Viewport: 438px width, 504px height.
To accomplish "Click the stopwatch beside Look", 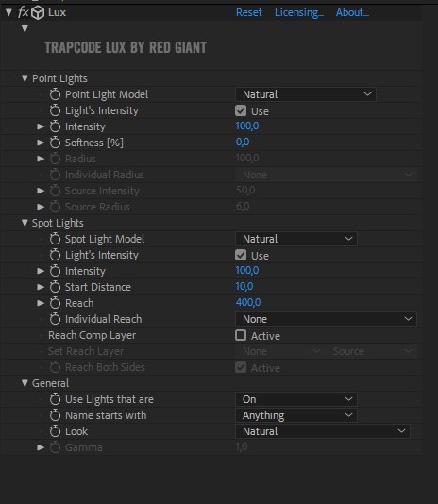I will click(x=55, y=431).
